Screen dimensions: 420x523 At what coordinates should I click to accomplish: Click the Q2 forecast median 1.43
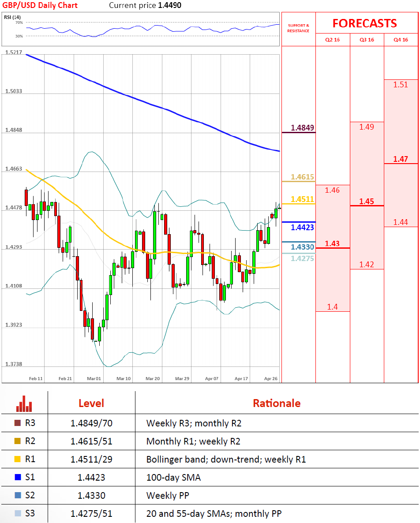332,243
